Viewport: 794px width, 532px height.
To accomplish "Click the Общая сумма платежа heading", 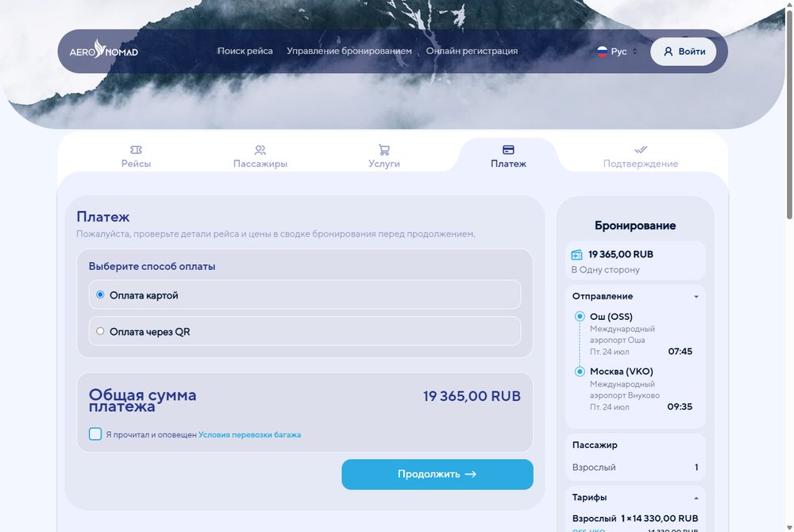I will click(x=142, y=400).
